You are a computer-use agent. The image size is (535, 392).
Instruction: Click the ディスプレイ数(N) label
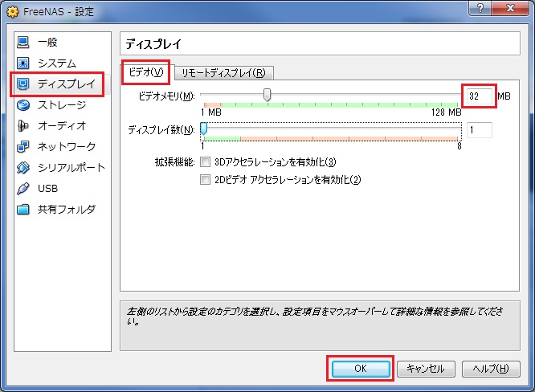(x=161, y=130)
